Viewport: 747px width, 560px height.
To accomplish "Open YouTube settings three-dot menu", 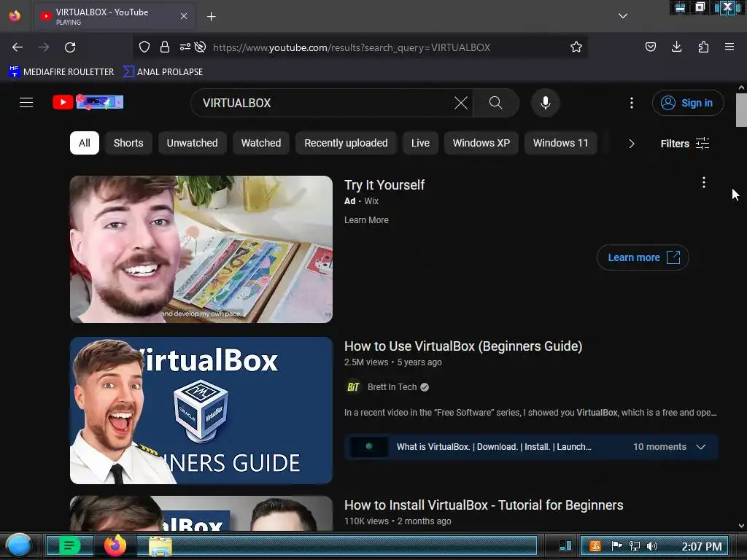I will pos(632,103).
